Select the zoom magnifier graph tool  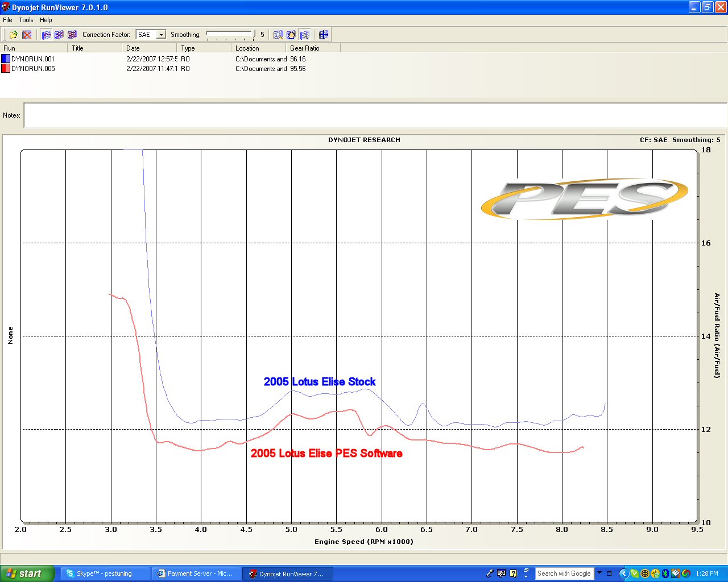(x=278, y=35)
